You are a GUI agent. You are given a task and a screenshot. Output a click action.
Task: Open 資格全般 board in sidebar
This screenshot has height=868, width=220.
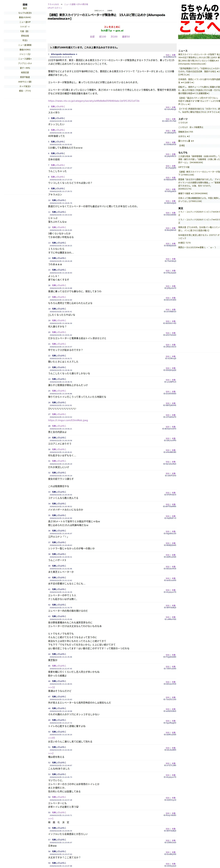click(x=25, y=36)
